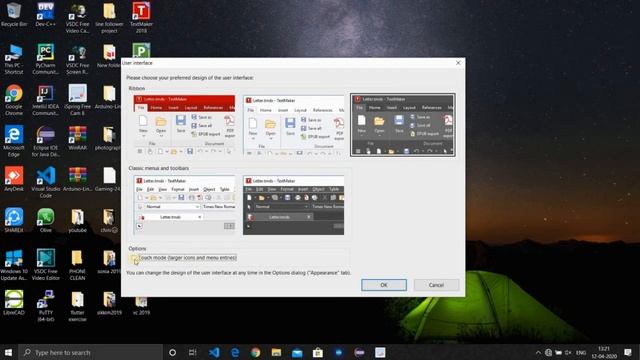Select This PC shortcut on desktop
The height and width of the screenshot is (360, 640).
pos(14,60)
